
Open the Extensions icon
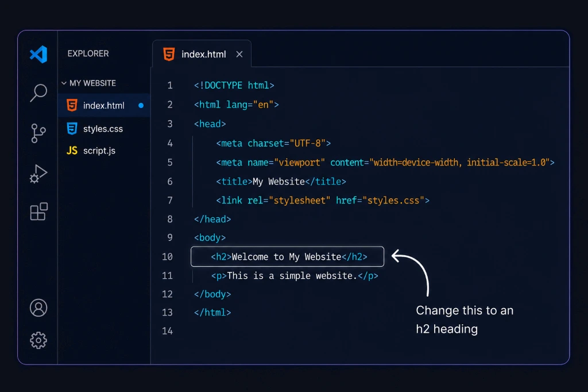tap(38, 212)
